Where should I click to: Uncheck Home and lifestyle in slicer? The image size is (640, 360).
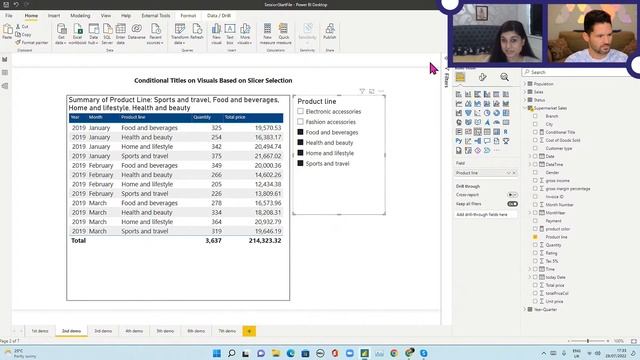(x=300, y=153)
